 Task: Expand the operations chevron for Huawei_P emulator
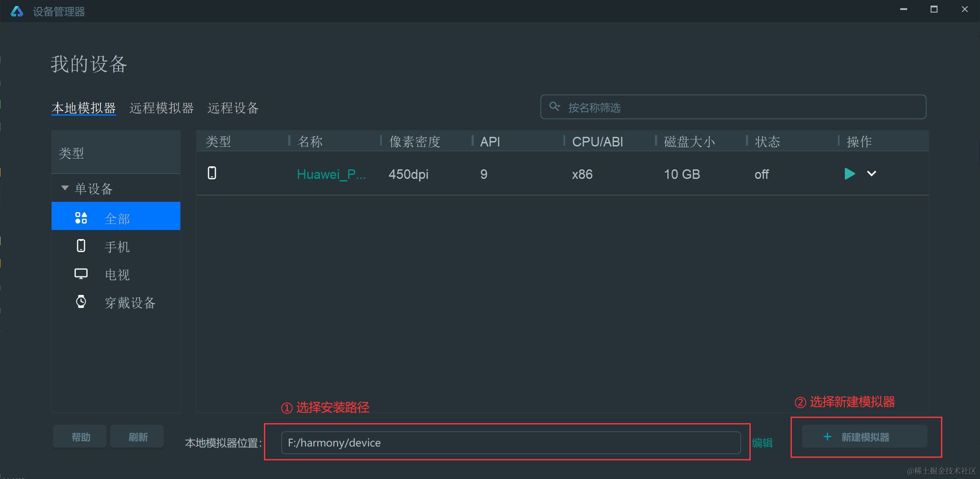tap(872, 174)
